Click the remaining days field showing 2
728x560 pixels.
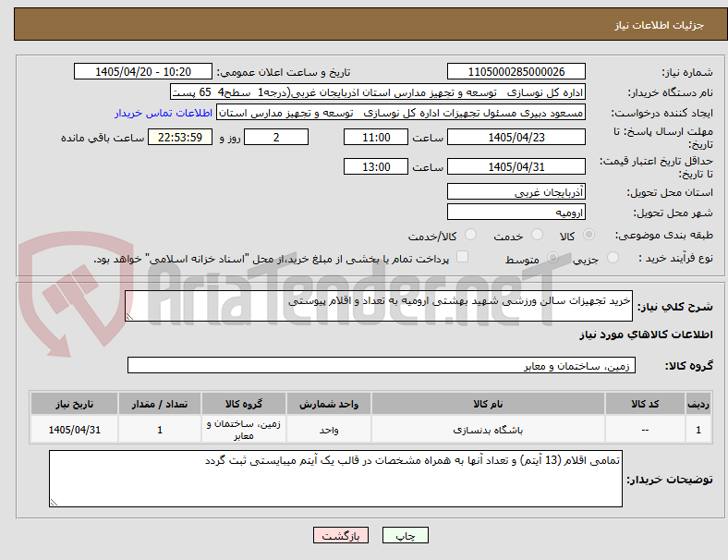[x=276, y=138]
